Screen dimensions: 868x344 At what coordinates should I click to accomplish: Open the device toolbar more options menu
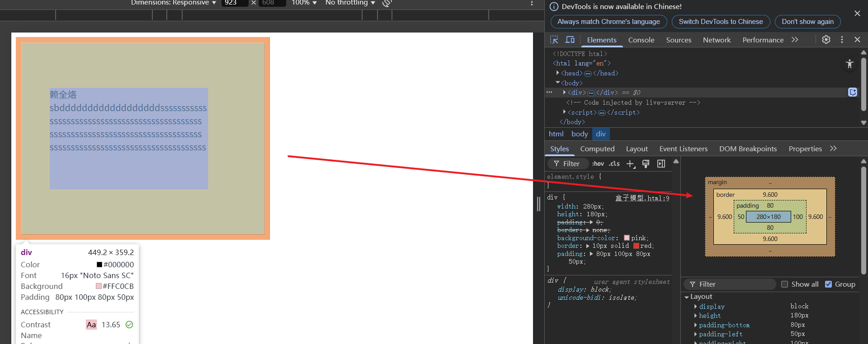[x=532, y=3]
